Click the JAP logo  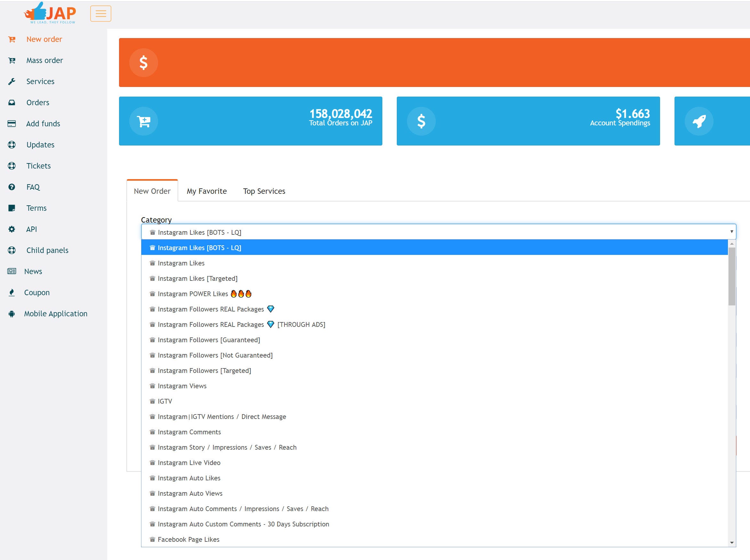tap(50, 13)
